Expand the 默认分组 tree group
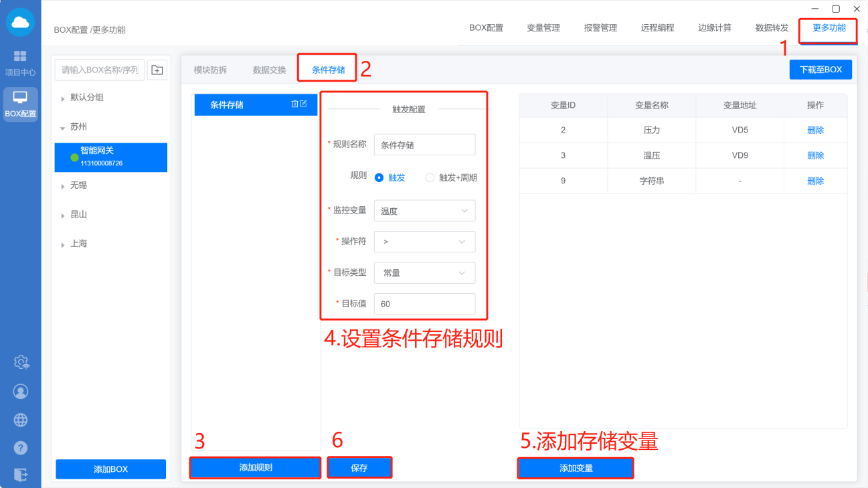The width and height of the screenshot is (868, 488). (x=63, y=98)
